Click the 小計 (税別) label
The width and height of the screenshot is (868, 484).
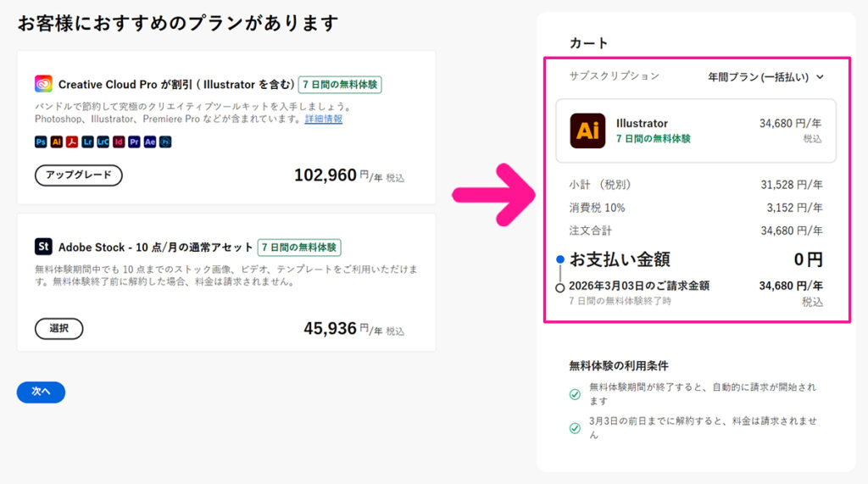click(x=600, y=185)
